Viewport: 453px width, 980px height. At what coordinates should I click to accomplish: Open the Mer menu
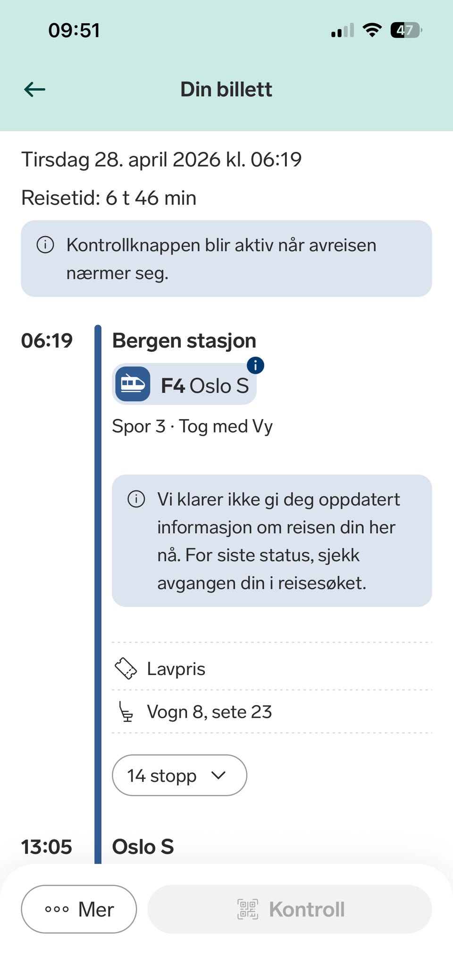[79, 909]
